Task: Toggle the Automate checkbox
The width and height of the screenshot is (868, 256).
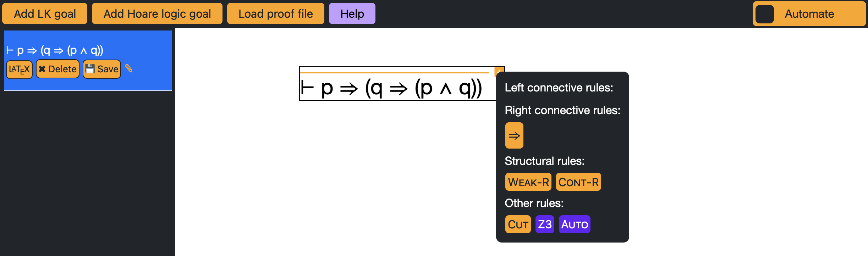Action: pyautogui.click(x=765, y=14)
